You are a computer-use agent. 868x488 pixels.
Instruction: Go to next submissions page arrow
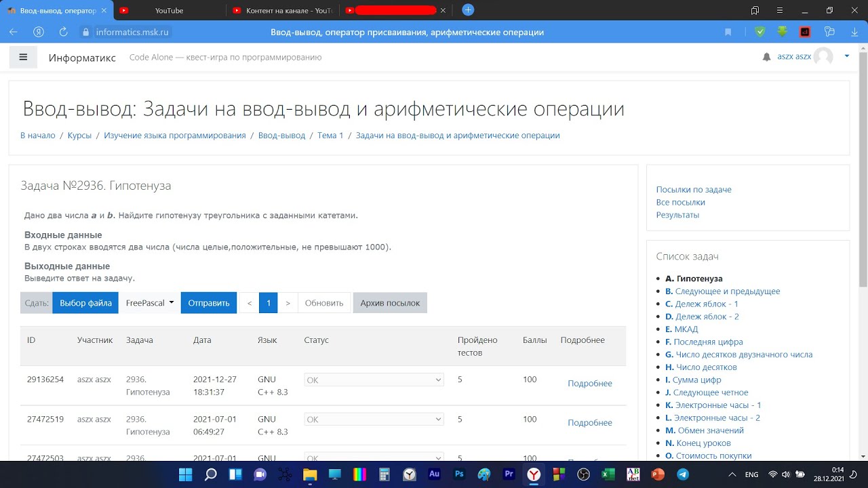(288, 302)
